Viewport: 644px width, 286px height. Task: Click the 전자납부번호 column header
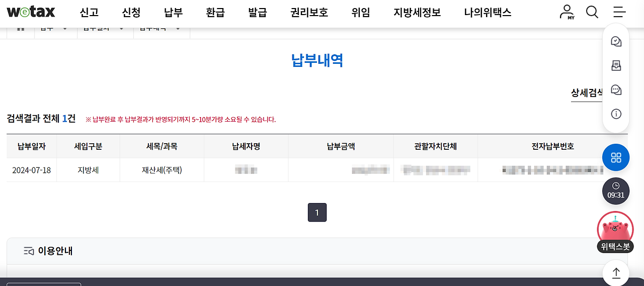[x=552, y=146]
